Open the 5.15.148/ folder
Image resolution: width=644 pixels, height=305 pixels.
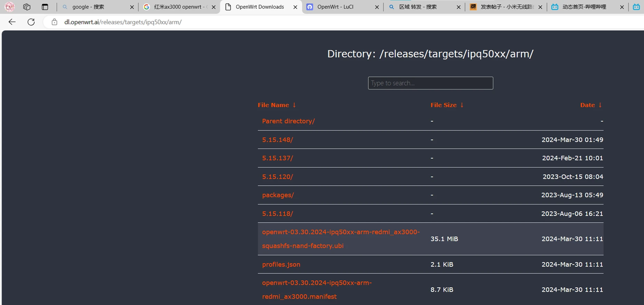(x=278, y=140)
